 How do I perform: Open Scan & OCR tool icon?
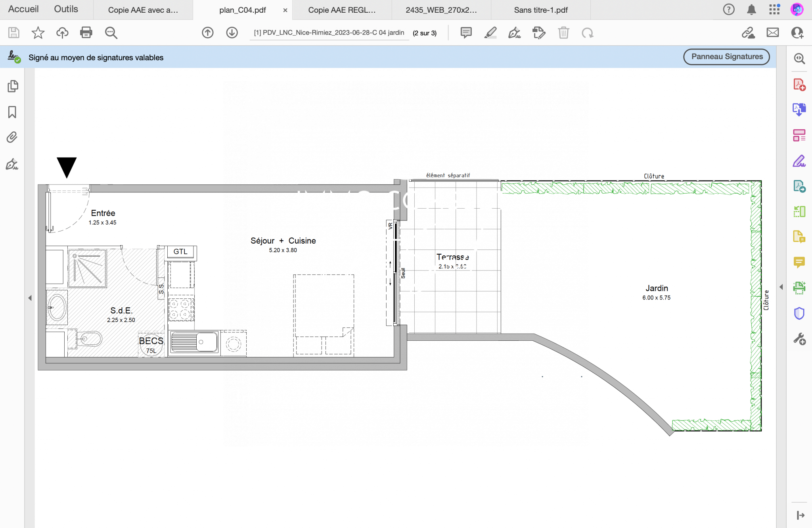[799, 288]
